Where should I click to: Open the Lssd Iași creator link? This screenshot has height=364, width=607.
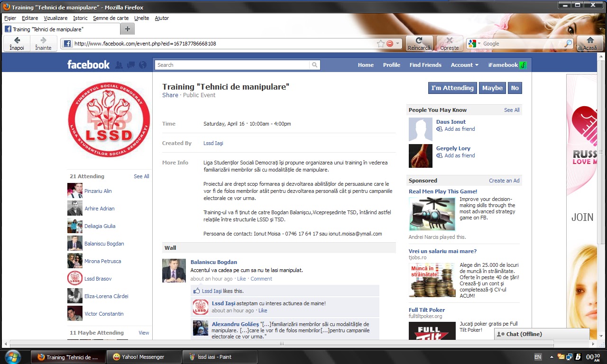[213, 143]
